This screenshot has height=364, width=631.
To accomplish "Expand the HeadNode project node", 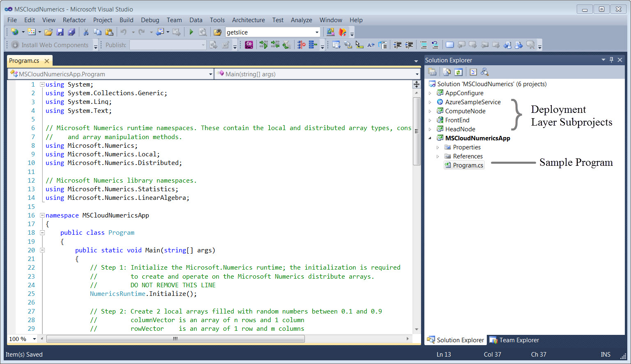I will click(x=430, y=129).
